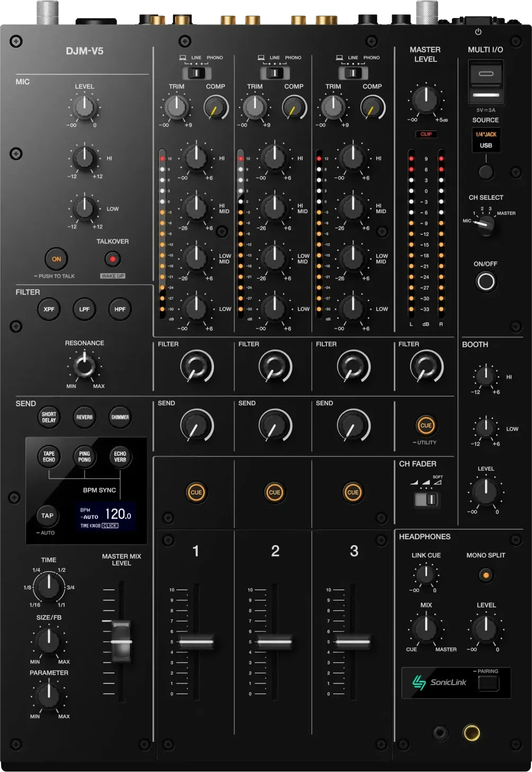Click channel 1 SEND knob

tap(197, 426)
